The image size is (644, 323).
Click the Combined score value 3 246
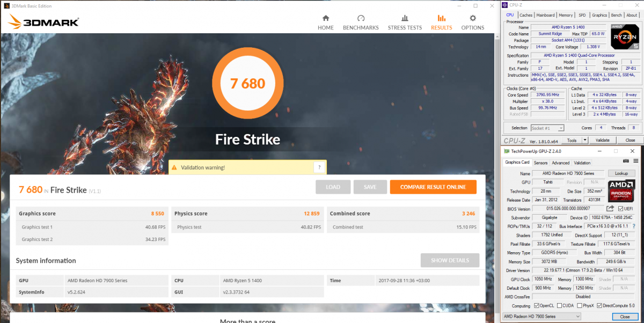tap(470, 214)
